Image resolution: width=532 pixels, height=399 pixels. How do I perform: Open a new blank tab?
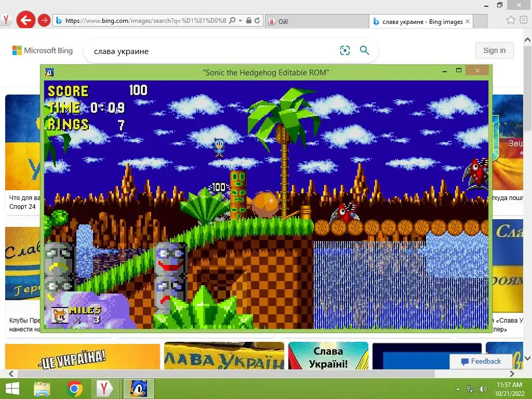click(480, 21)
